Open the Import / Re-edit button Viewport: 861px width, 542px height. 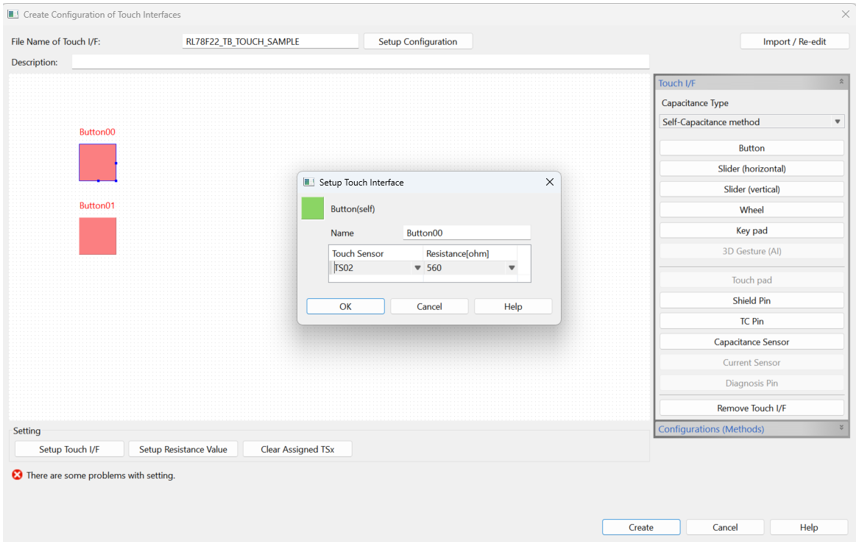(794, 42)
